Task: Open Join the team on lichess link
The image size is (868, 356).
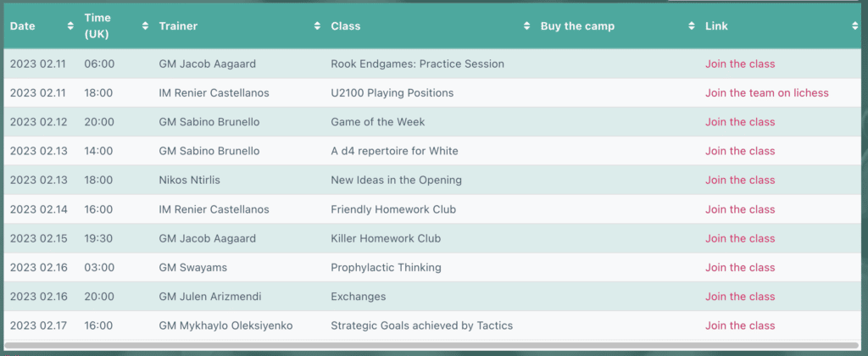Action: [x=766, y=92]
